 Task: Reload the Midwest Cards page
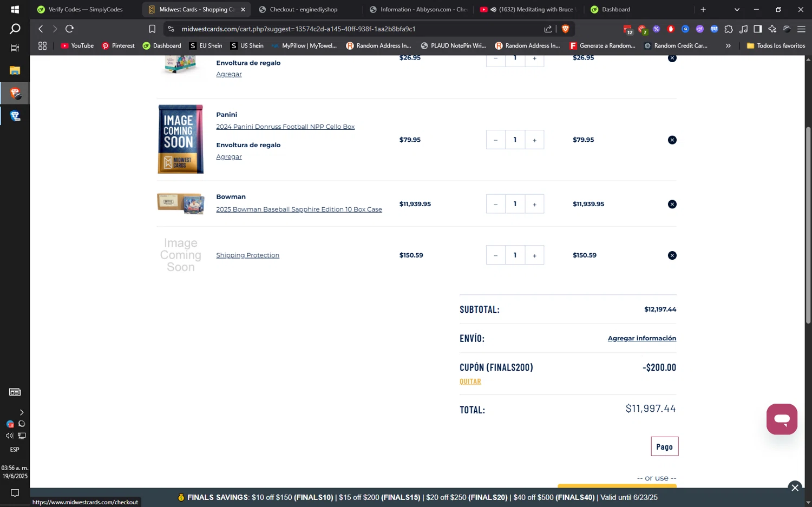(69, 29)
